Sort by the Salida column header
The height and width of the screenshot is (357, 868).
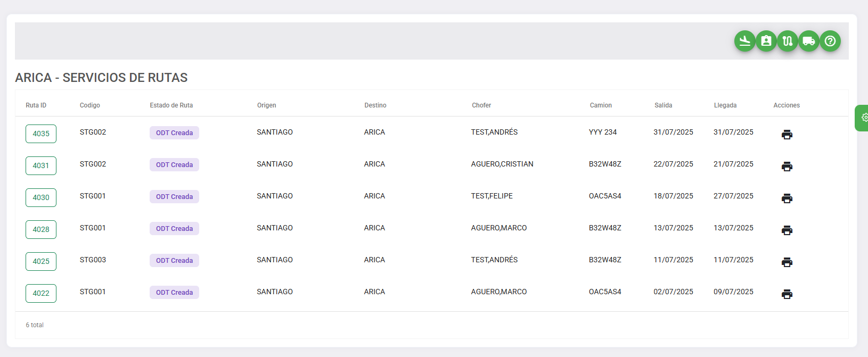pos(663,105)
